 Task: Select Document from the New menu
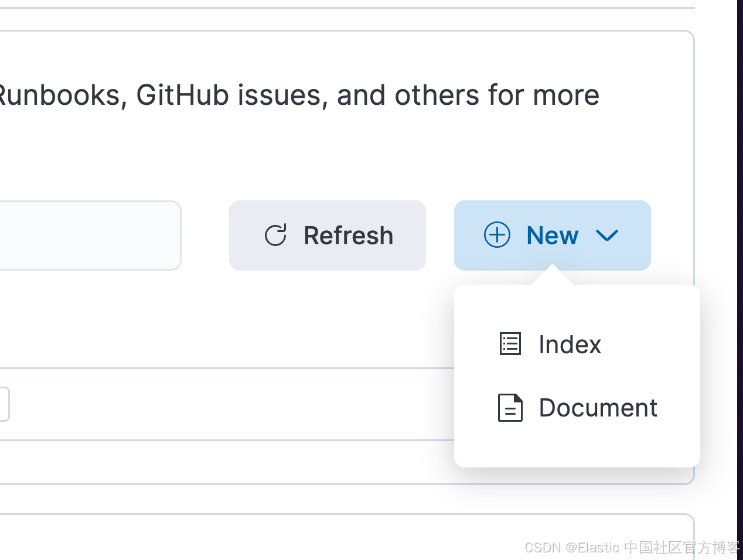(x=577, y=408)
